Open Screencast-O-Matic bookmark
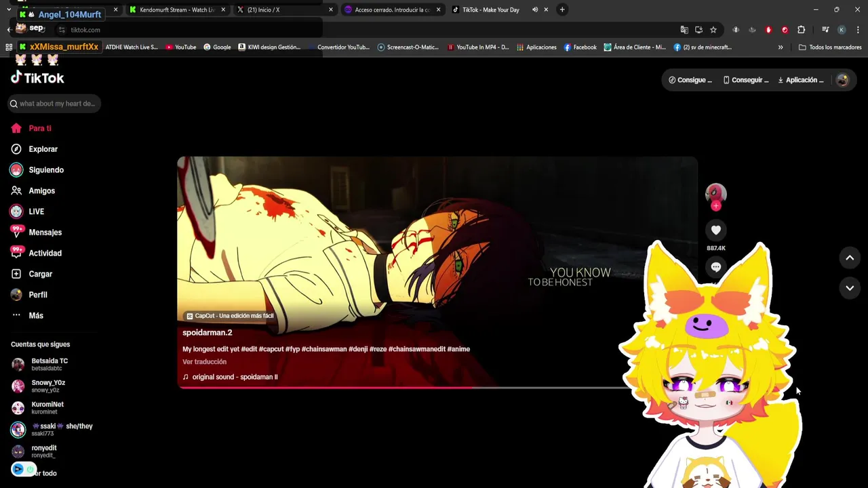Viewport: 868px width, 488px height. coord(408,47)
